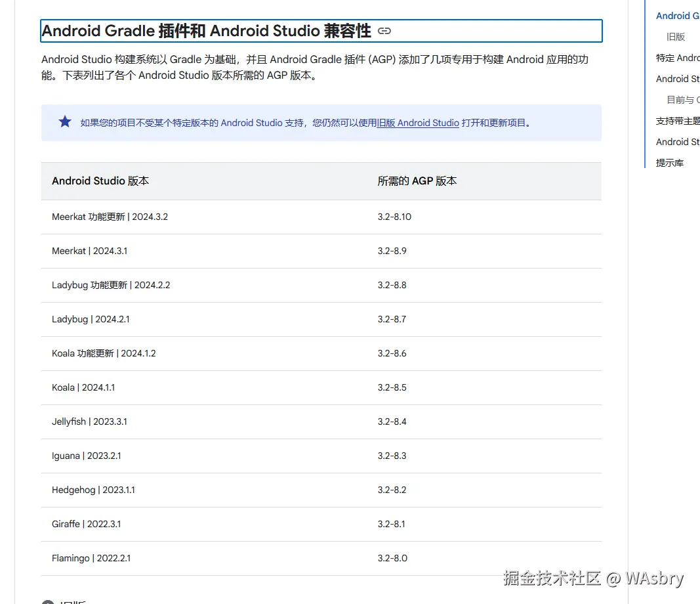This screenshot has height=604, width=700.
Task: Click AGP value '3.2-8.1'
Action: click(392, 524)
